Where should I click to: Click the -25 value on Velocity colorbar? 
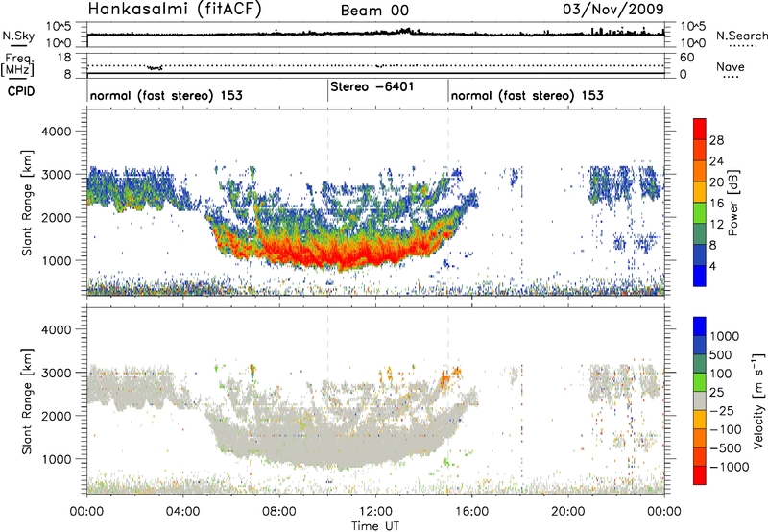pyautogui.click(x=722, y=411)
